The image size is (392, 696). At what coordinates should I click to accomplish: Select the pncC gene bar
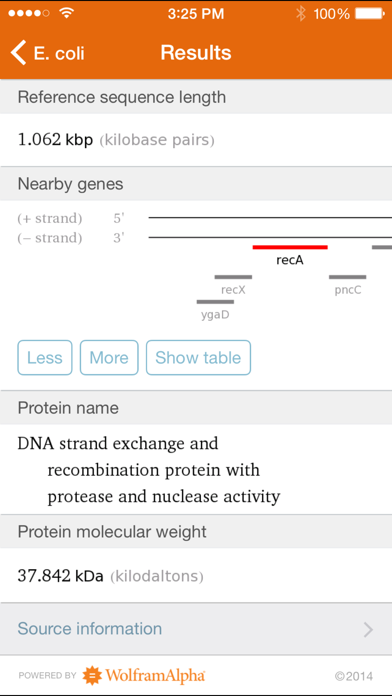pos(348,277)
